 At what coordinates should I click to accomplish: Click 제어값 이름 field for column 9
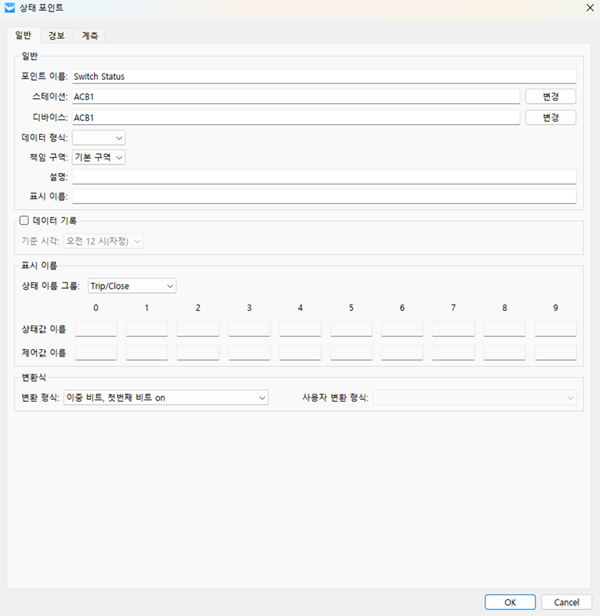click(555, 352)
